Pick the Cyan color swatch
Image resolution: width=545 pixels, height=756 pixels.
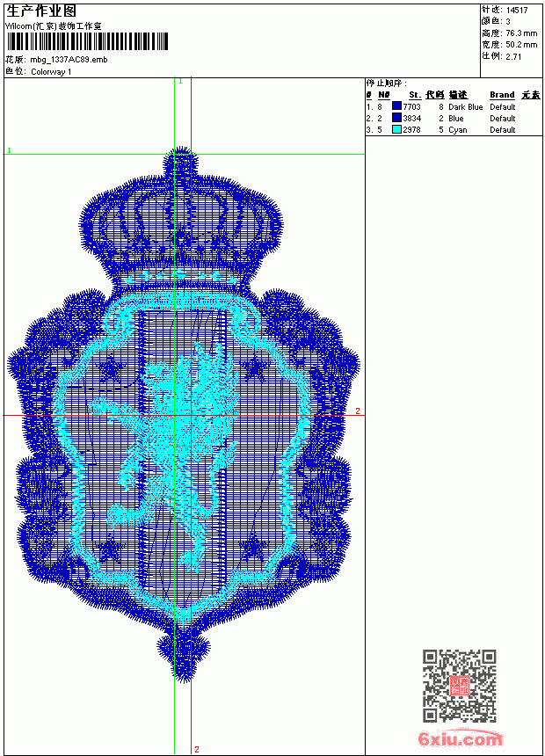pos(396,129)
